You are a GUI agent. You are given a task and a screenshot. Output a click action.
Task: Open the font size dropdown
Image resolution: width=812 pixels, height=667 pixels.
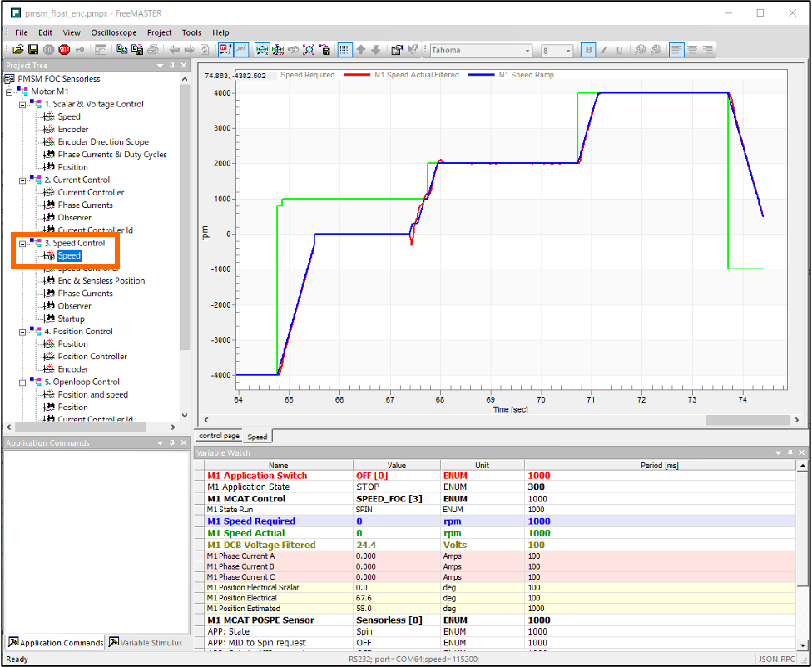[567, 50]
